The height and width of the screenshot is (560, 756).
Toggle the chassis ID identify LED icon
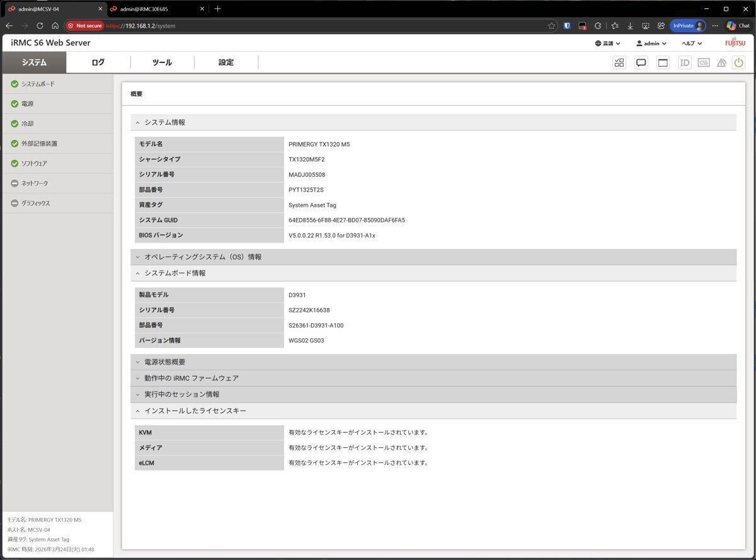(x=685, y=62)
